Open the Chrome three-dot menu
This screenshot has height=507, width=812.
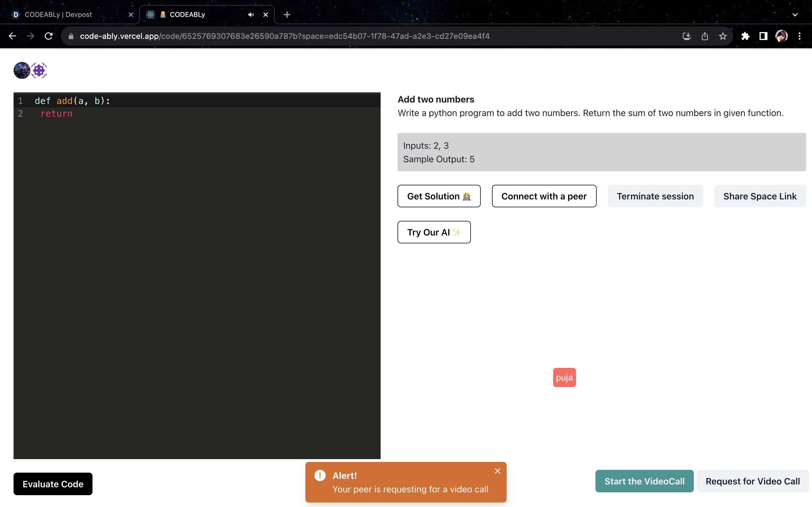click(799, 36)
